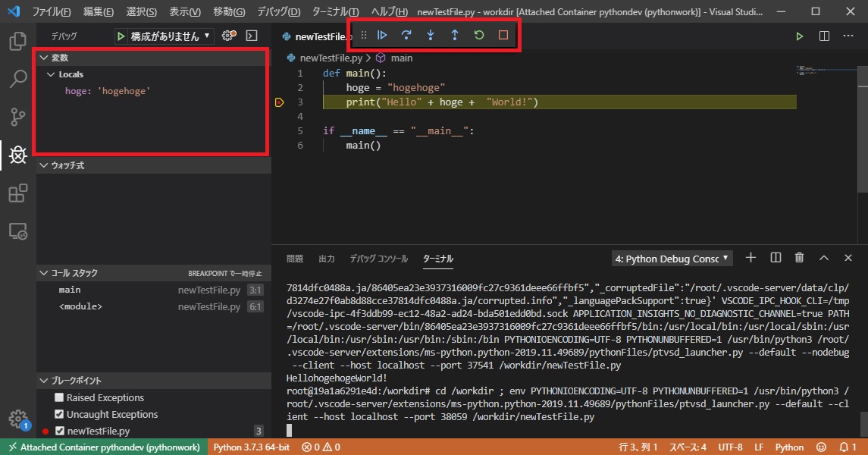
Task: Split the editor to the right
Action: [x=824, y=36]
